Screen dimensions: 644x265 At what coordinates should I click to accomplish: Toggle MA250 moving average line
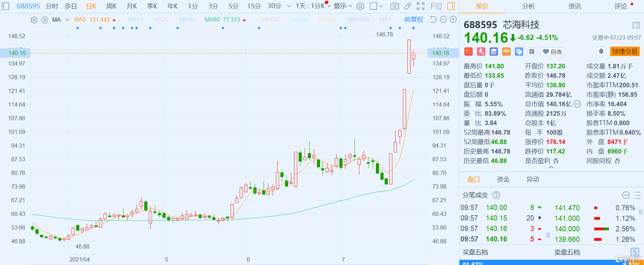point(299,20)
